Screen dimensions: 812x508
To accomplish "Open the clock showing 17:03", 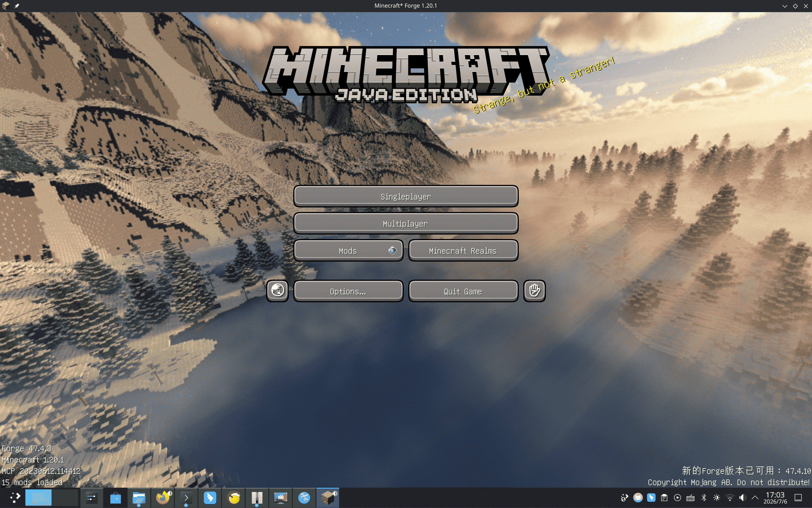I will [x=775, y=498].
